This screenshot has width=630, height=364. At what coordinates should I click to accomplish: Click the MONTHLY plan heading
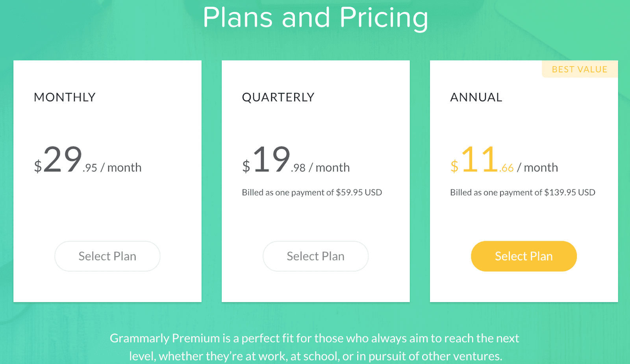pos(65,97)
